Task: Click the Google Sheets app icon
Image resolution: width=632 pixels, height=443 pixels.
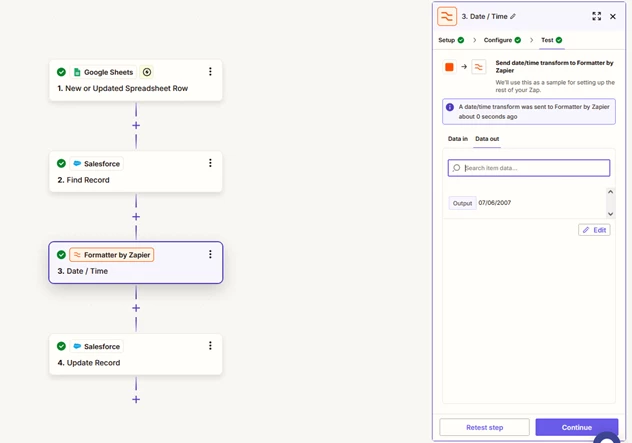Action: [x=77, y=72]
